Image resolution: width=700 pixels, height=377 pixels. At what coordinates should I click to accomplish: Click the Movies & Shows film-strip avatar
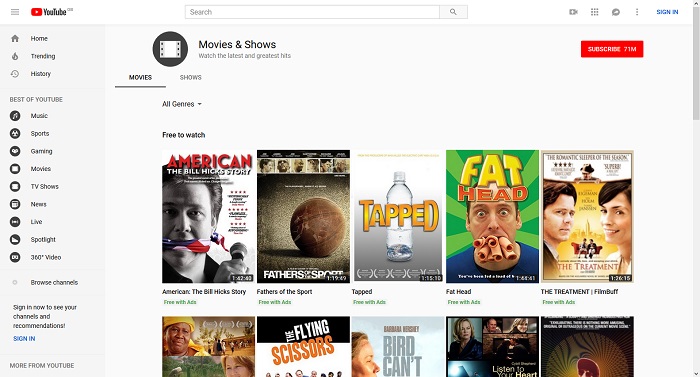click(170, 49)
